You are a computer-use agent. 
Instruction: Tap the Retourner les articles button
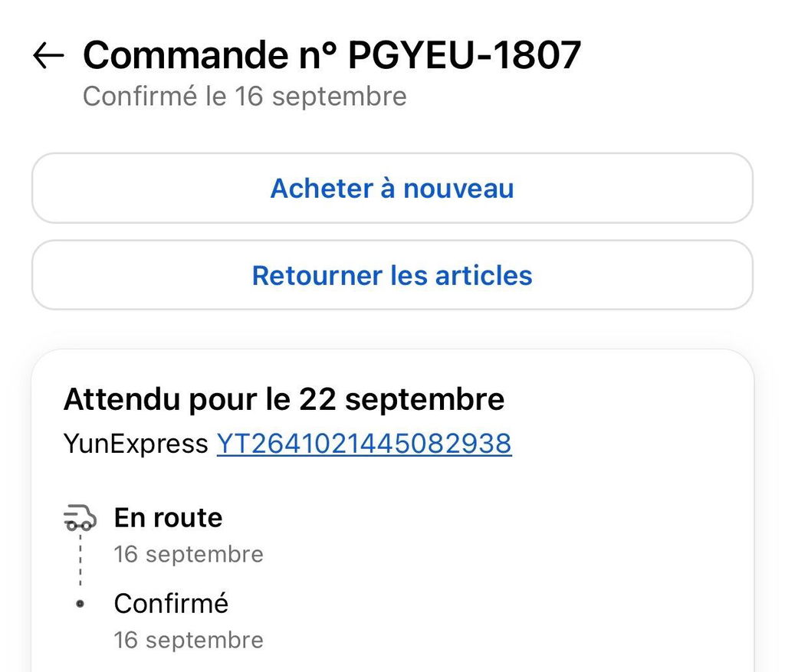click(392, 275)
